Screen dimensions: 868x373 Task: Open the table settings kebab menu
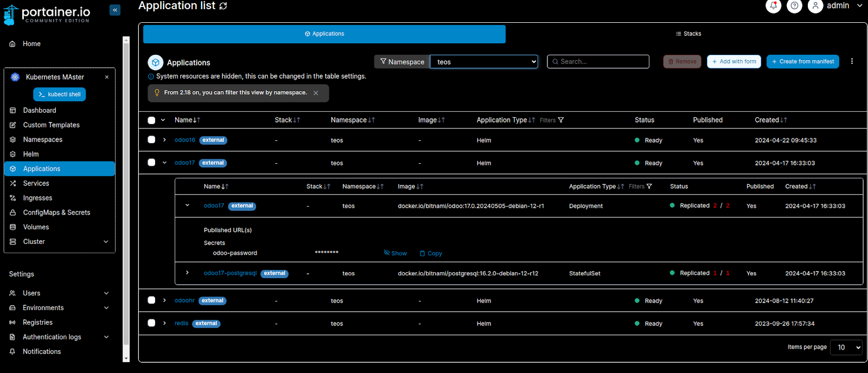pos(852,61)
